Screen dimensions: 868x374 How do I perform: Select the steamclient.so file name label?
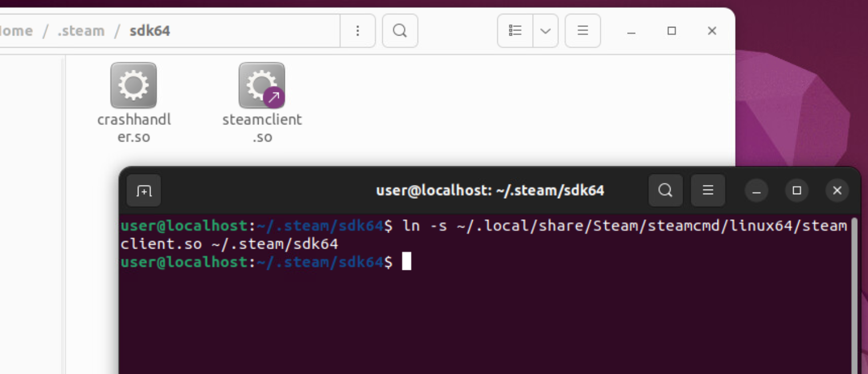[x=262, y=128]
